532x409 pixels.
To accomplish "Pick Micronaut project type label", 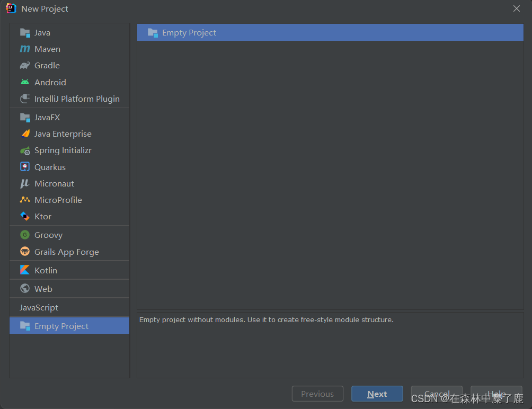I will (54, 184).
